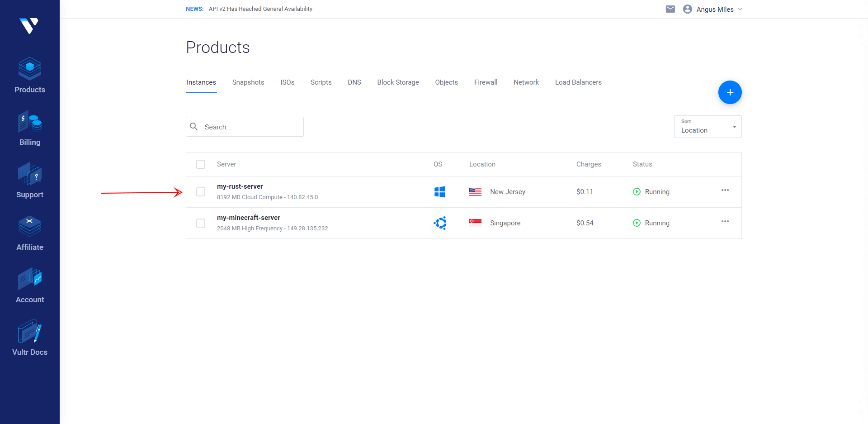Open the Account sidebar icon

point(30,279)
